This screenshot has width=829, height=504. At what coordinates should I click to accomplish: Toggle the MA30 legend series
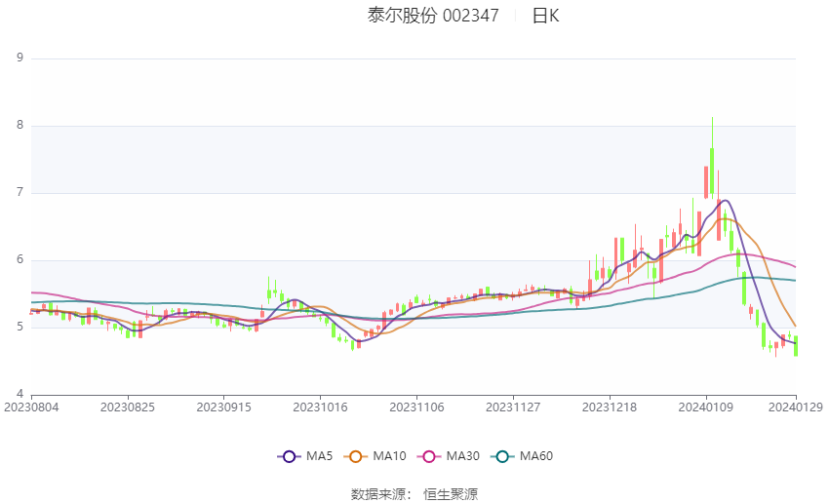pyautogui.click(x=449, y=456)
